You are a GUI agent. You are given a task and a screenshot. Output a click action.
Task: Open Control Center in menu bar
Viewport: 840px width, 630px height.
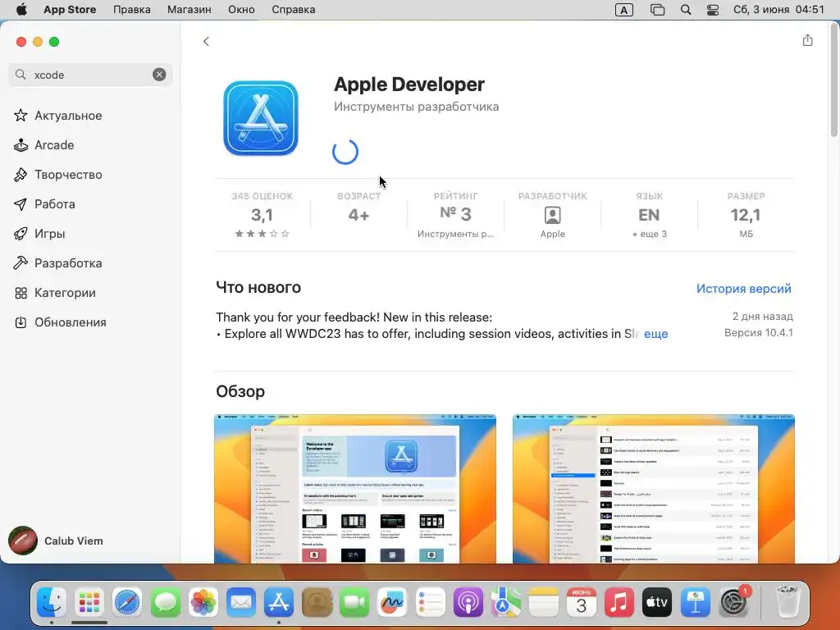point(713,10)
